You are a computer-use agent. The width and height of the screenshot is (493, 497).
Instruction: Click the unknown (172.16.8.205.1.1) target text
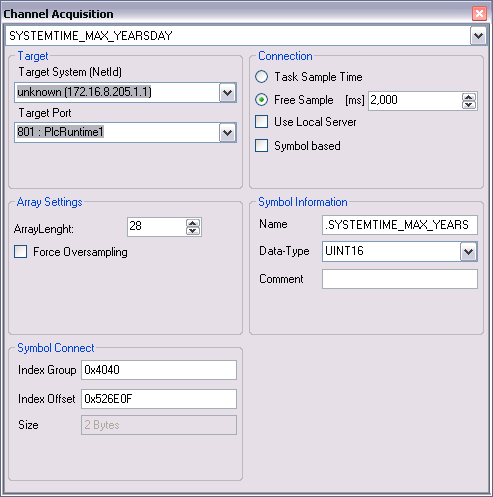tap(84, 92)
